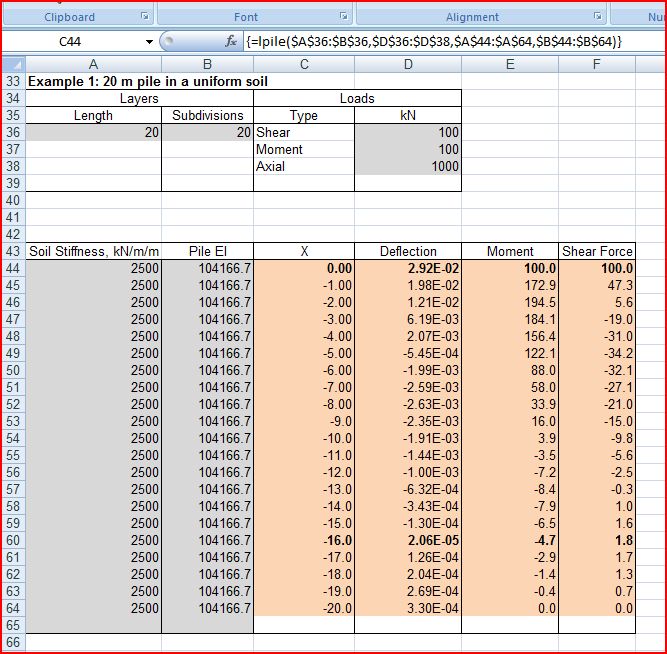667x654 pixels.
Task: Open the Alignment dialog launcher
Action: tap(597, 17)
